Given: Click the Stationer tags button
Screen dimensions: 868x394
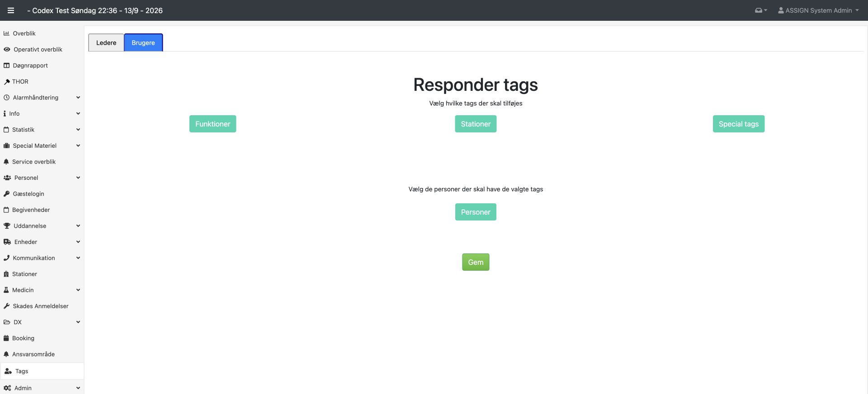Looking at the screenshot, I should click(x=476, y=124).
